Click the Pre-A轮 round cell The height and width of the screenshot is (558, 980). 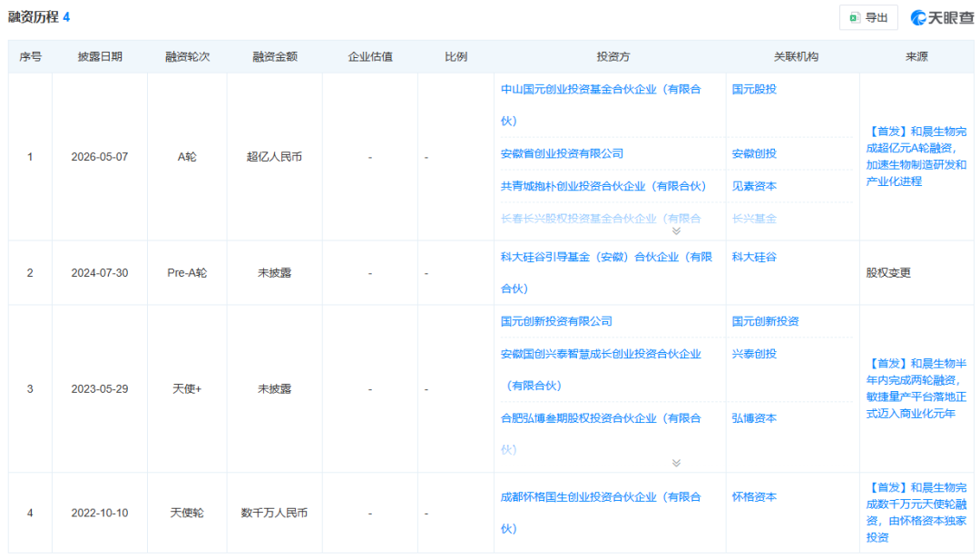pyautogui.click(x=187, y=273)
